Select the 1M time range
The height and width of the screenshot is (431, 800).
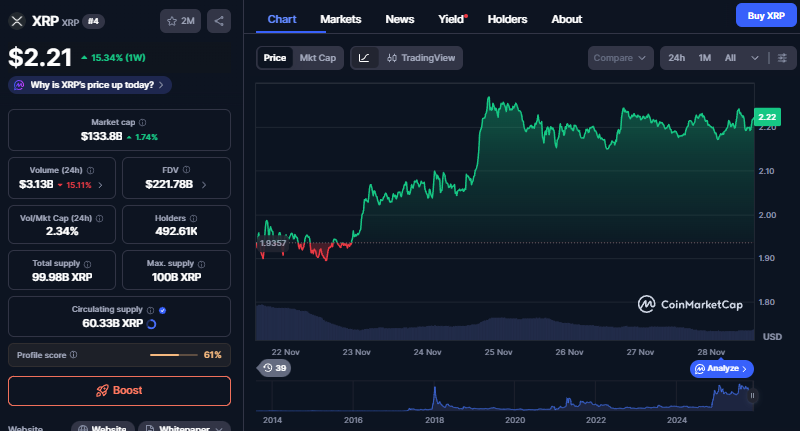pyautogui.click(x=705, y=58)
